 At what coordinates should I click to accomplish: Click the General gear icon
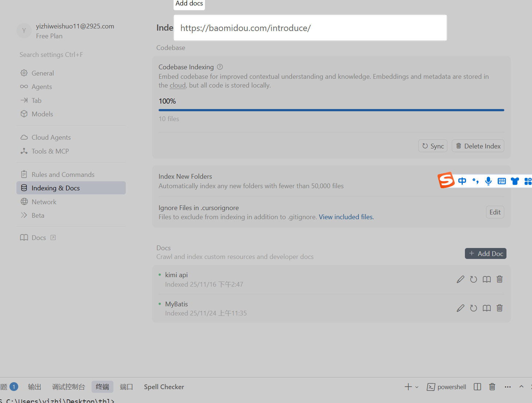[24, 73]
